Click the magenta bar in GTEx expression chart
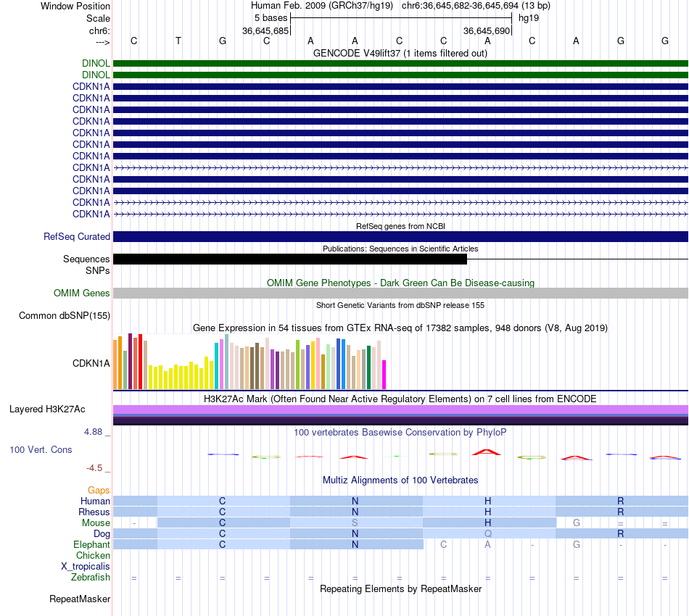 [384, 375]
